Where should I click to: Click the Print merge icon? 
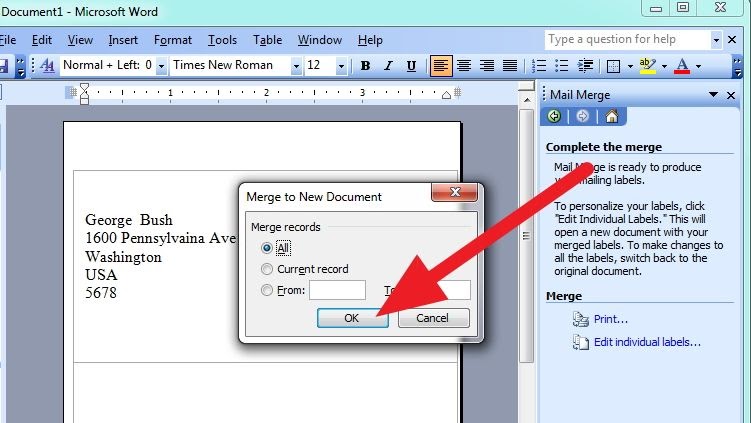580,319
